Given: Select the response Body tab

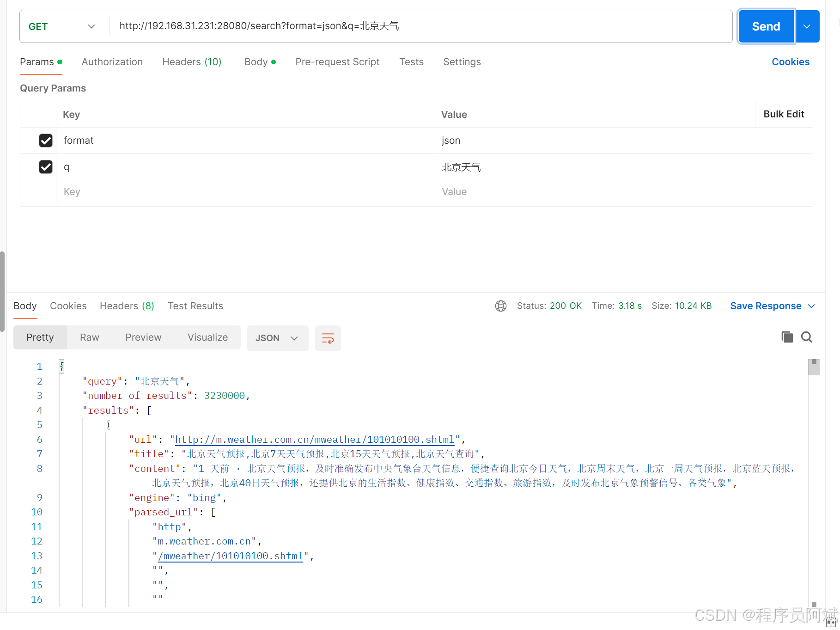Looking at the screenshot, I should 25,306.
